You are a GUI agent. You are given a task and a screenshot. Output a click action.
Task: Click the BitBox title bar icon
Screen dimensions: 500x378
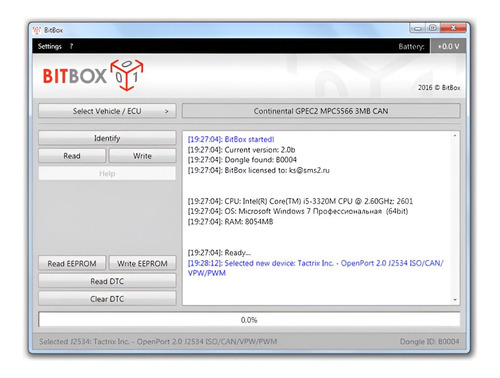(37, 30)
